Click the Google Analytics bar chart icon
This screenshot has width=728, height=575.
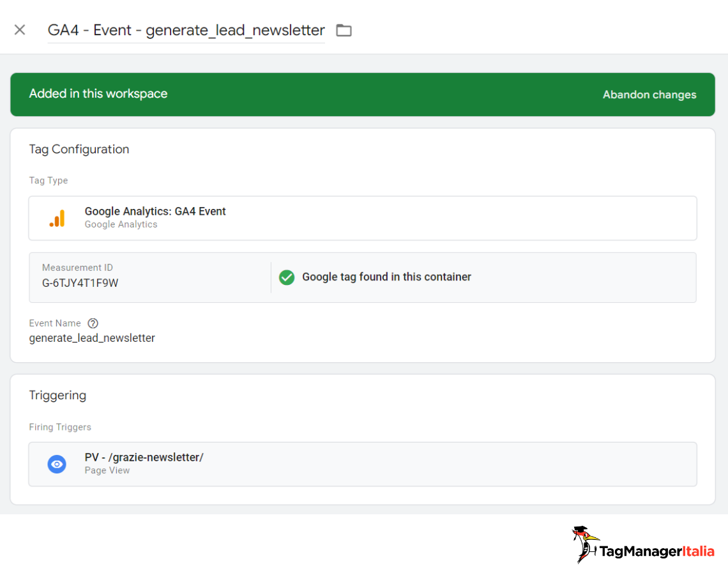point(57,218)
